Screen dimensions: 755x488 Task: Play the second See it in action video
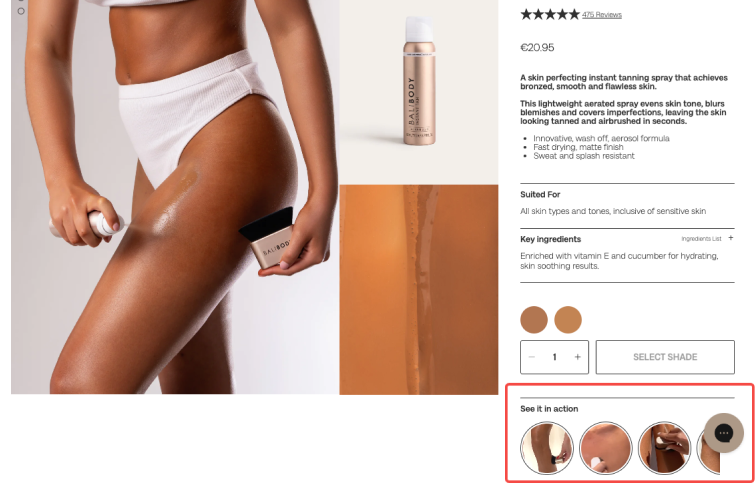[x=605, y=448]
